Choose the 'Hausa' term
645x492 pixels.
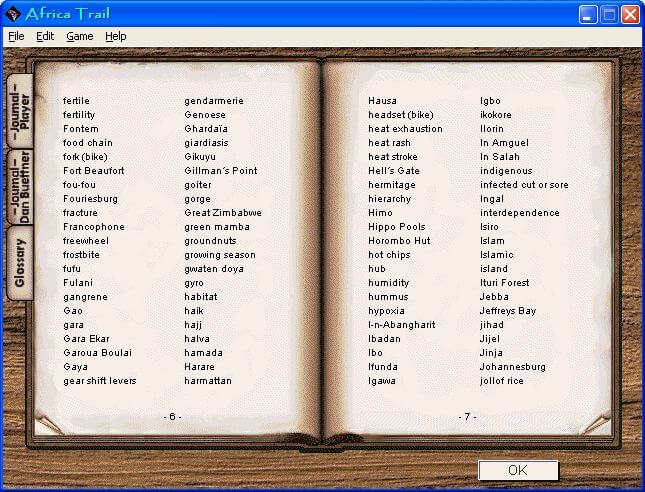pos(383,101)
